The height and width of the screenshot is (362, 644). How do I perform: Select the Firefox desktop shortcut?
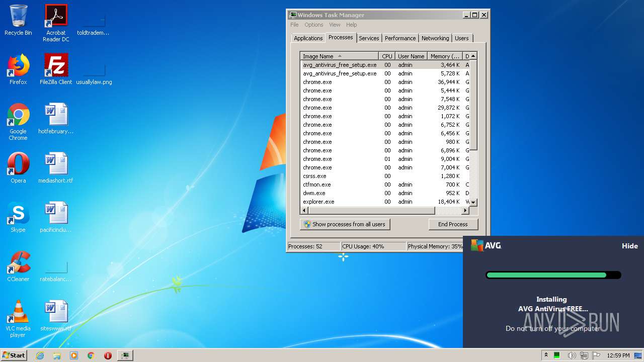[18, 69]
